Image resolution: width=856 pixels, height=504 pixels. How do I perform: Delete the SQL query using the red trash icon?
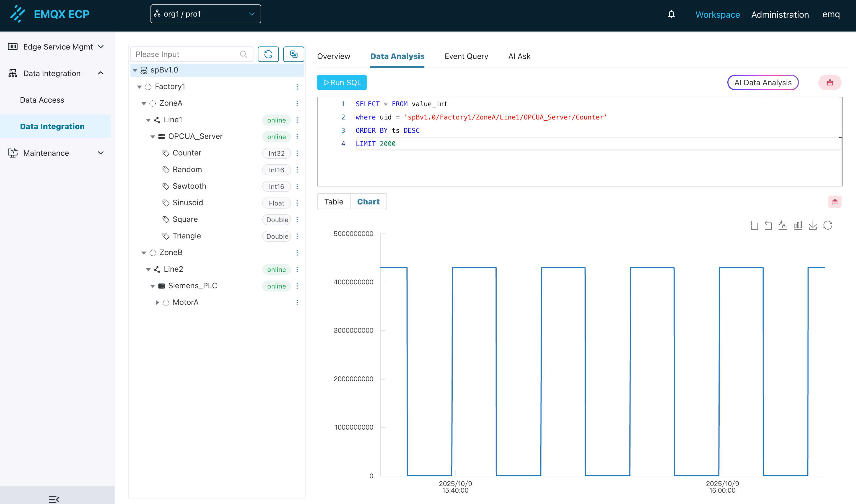[x=830, y=82]
